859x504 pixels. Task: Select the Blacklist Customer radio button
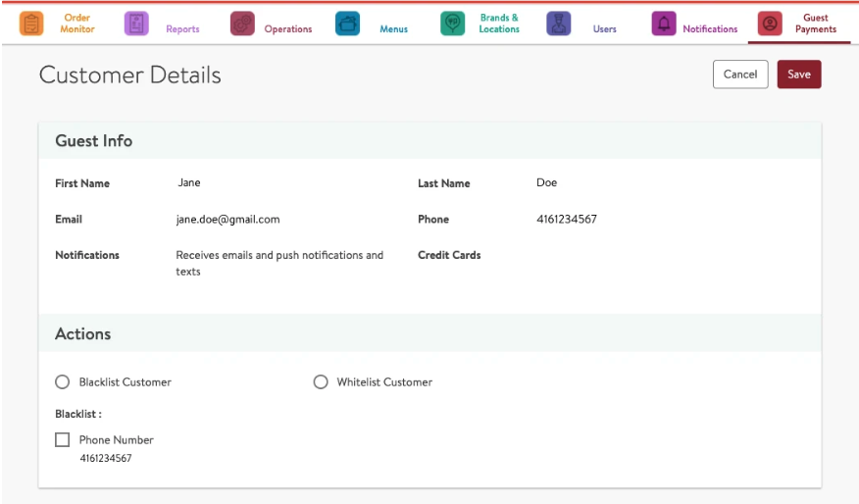(63, 381)
